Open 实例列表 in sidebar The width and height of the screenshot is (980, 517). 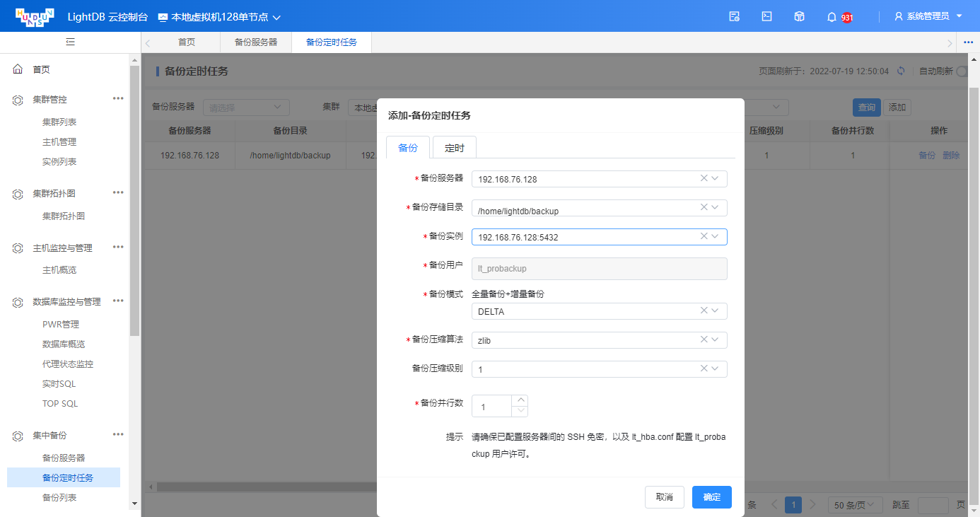[x=59, y=162]
